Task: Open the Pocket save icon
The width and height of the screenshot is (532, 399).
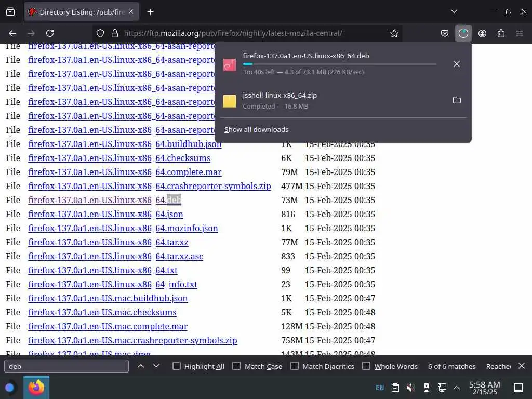Action: point(445,33)
